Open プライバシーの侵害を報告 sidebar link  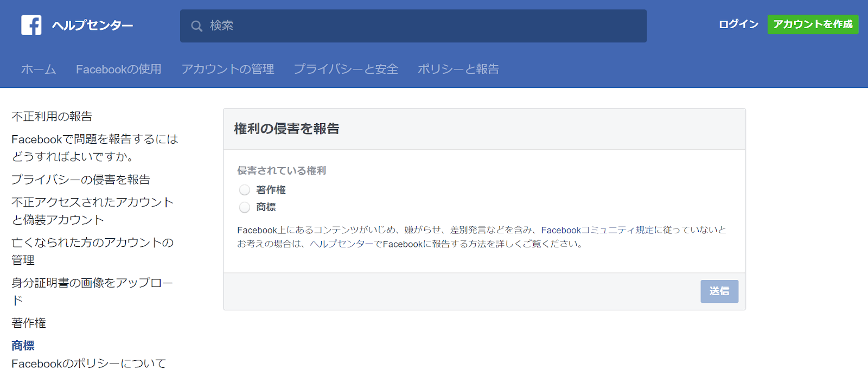point(81,179)
